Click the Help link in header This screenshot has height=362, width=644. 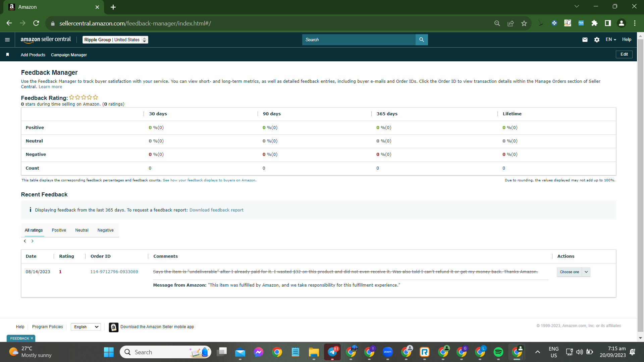(627, 40)
